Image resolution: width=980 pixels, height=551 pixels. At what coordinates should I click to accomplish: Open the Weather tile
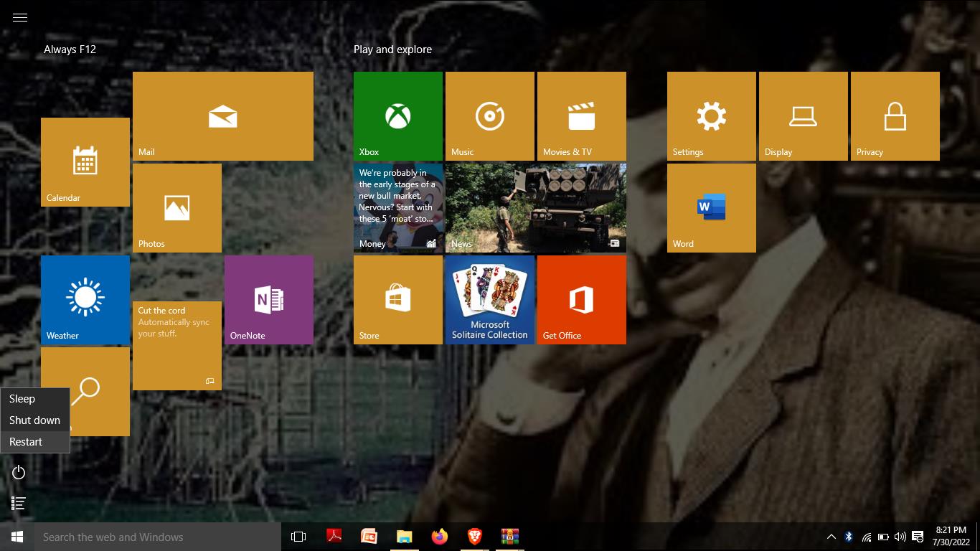[x=85, y=300]
